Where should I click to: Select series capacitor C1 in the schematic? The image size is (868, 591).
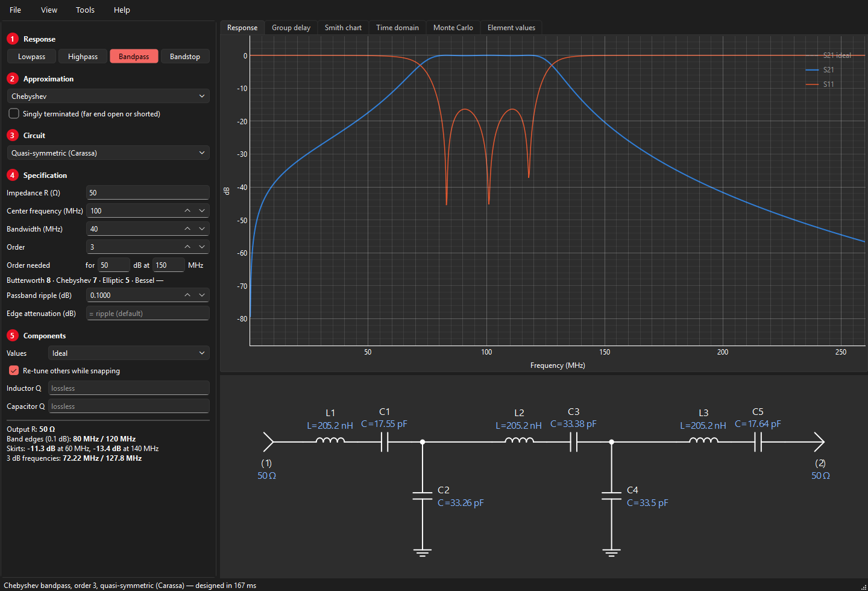[x=385, y=442]
